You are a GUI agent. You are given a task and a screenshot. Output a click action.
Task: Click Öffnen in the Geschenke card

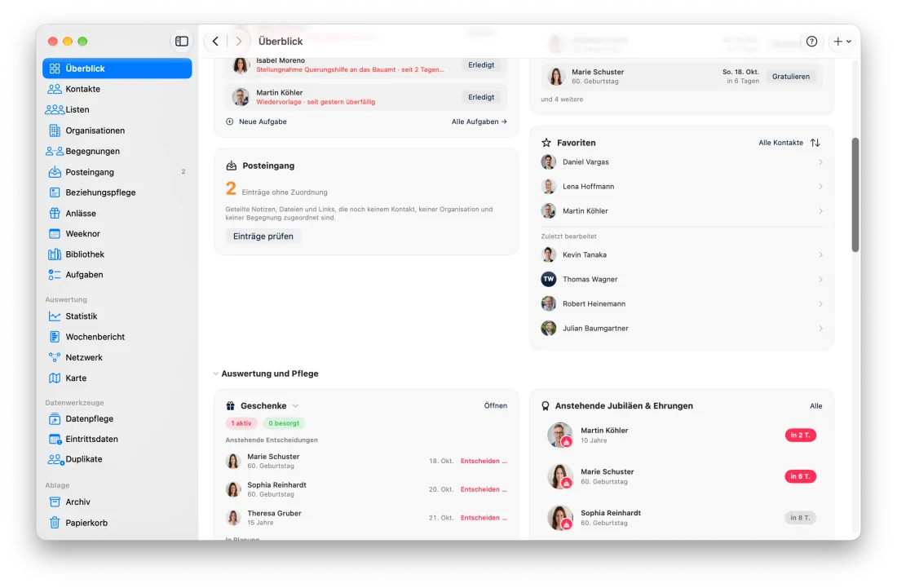tap(496, 406)
